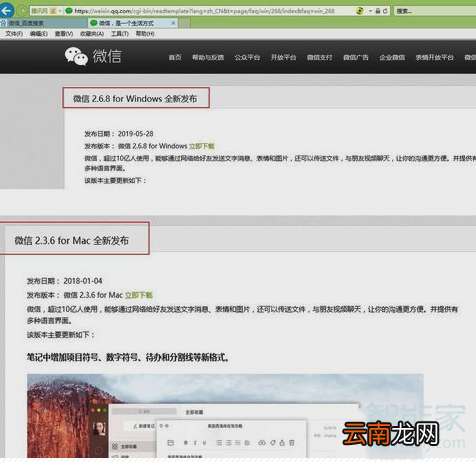Open 表情开放平台 navigation link
The height and width of the screenshot is (462, 476).
pyautogui.click(x=435, y=57)
